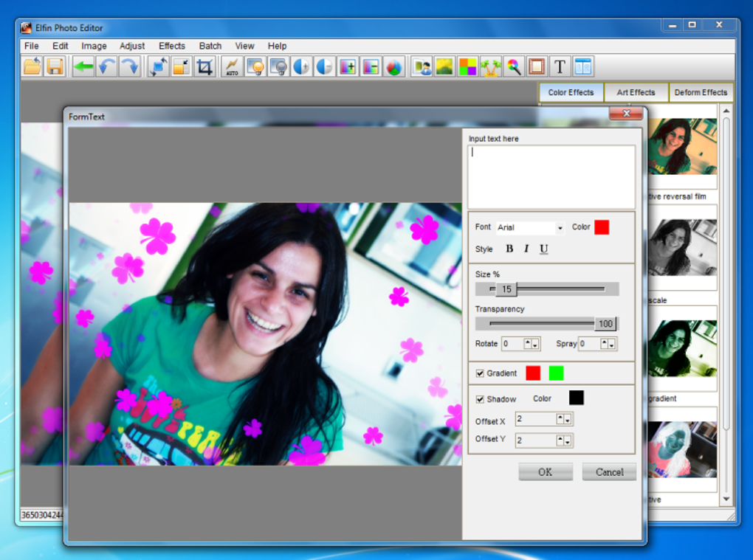The width and height of the screenshot is (753, 560).
Task: Click the Offset X spinner arrows
Action: coord(564,419)
